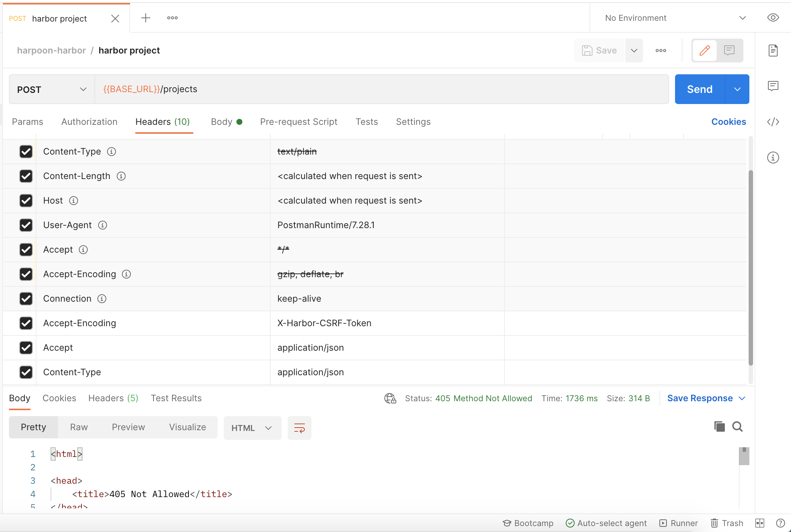Open tab options three-dot menu
The image size is (791, 532).
point(172,18)
